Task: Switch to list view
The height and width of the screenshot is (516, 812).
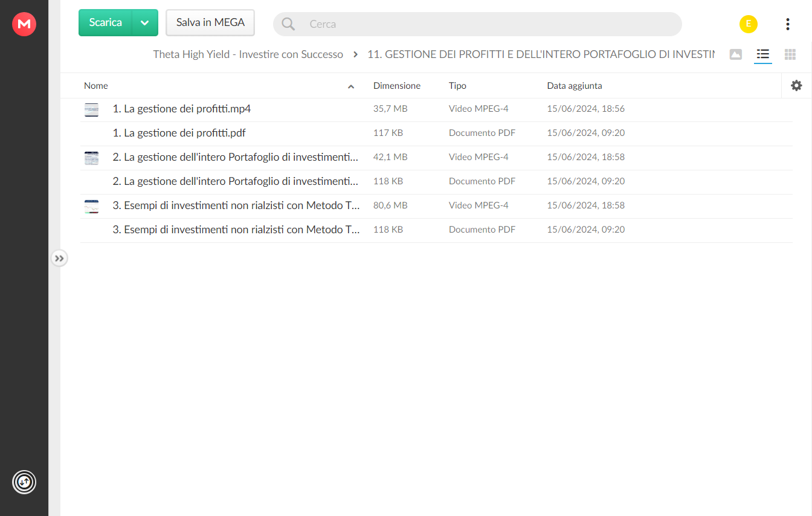Action: [762, 54]
